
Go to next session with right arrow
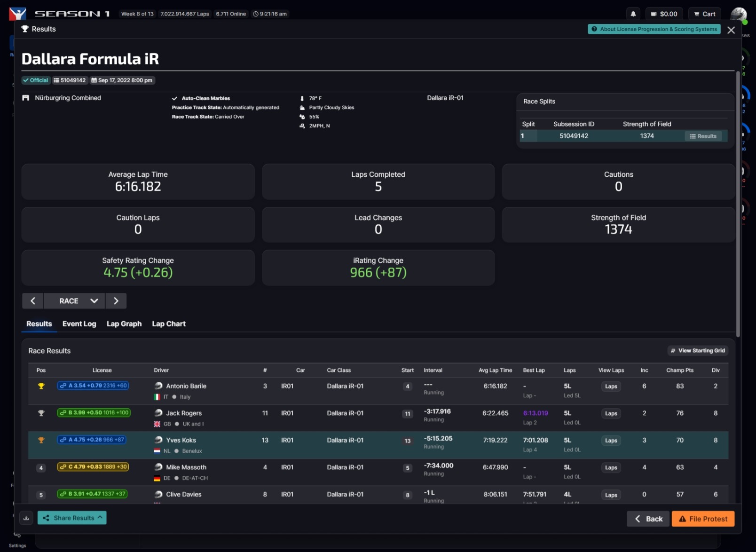point(116,301)
